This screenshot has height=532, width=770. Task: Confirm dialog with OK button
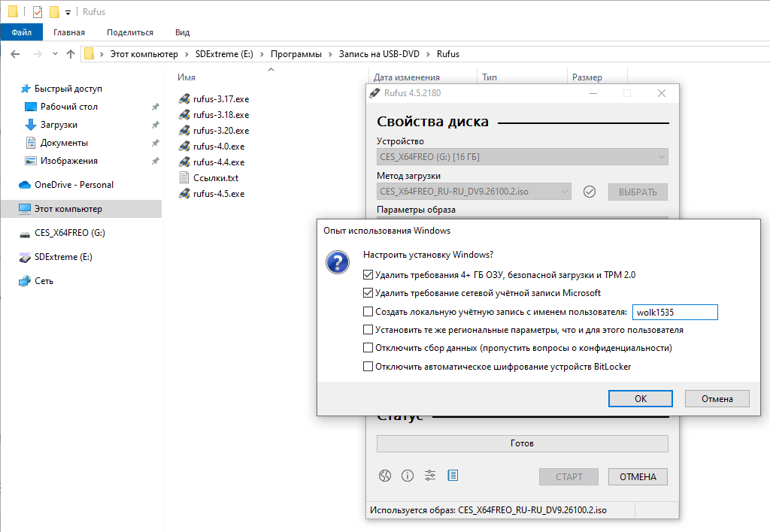pos(641,398)
